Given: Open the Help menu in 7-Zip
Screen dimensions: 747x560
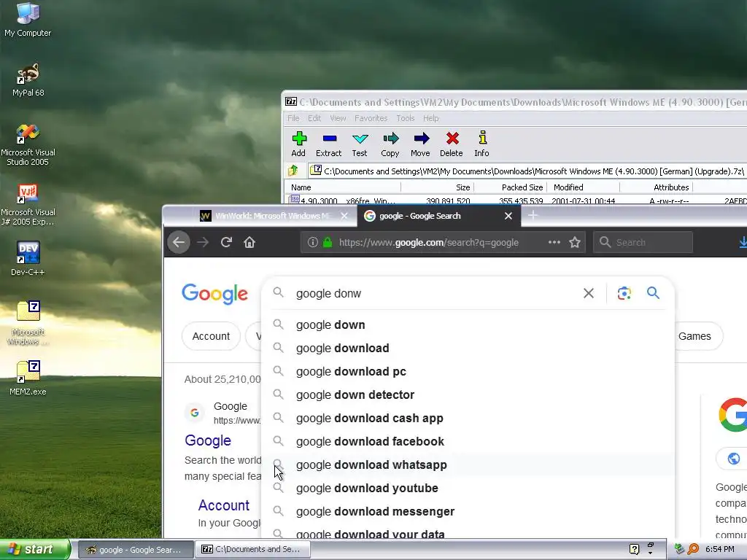Looking at the screenshot, I should point(431,118).
